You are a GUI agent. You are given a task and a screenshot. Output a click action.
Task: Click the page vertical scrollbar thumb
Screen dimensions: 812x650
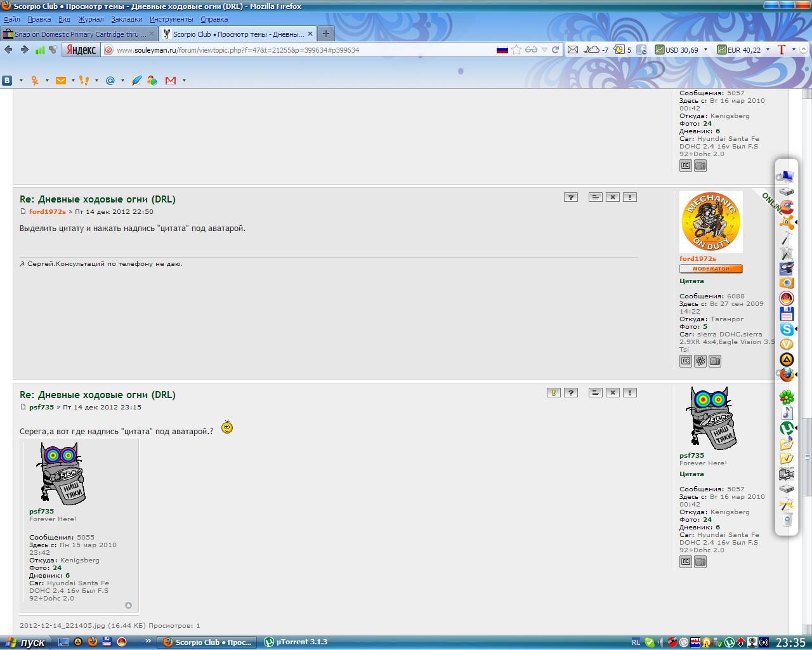806,457
